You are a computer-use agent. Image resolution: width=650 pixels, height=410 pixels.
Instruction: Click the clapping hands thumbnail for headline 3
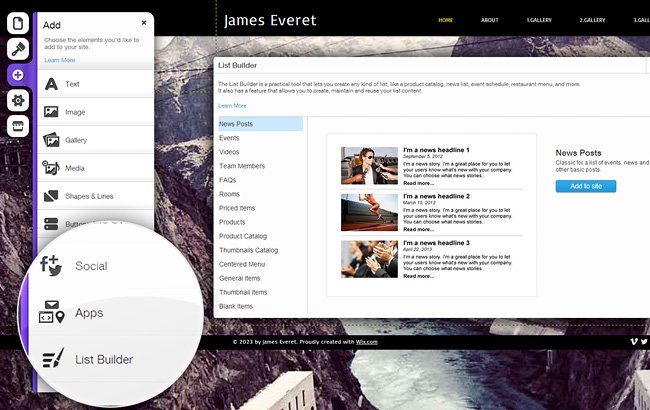(369, 259)
